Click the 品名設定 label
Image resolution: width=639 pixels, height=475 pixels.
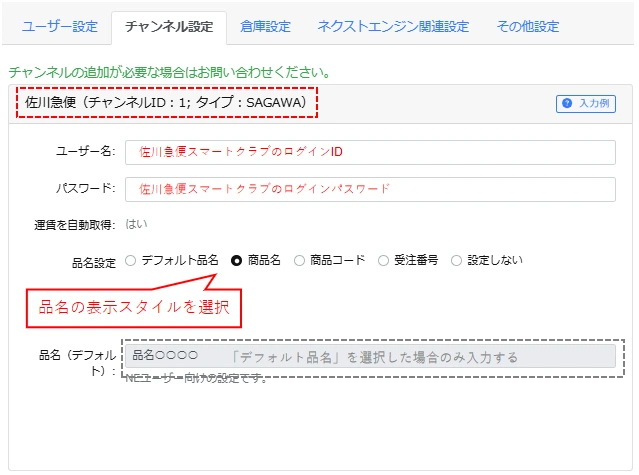pos(94,263)
